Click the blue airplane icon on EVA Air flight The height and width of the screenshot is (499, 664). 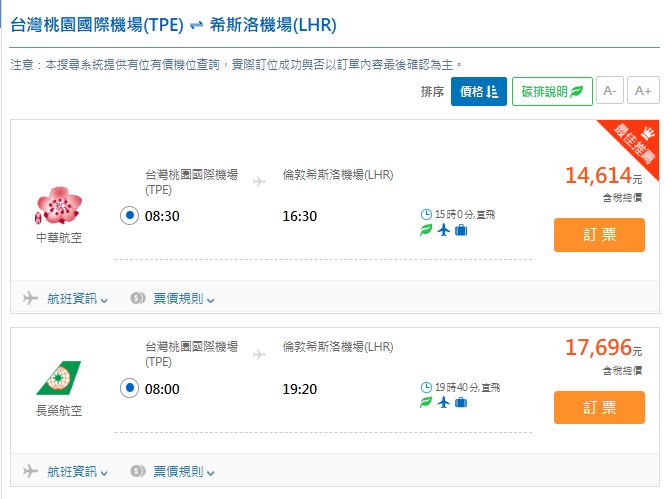[444, 402]
